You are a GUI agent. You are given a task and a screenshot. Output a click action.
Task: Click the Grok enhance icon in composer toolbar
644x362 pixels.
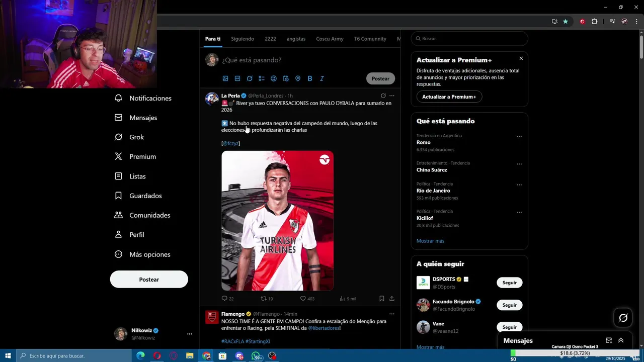[250, 78]
